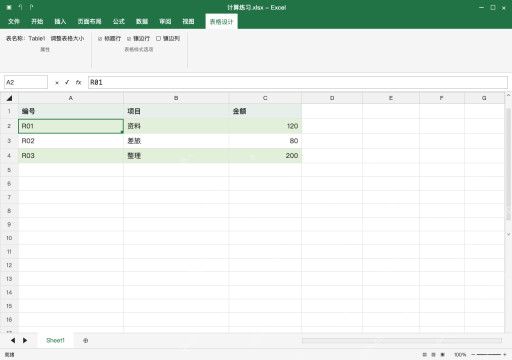Switch to Page Layout view in status bar

pyautogui.click(x=433, y=355)
